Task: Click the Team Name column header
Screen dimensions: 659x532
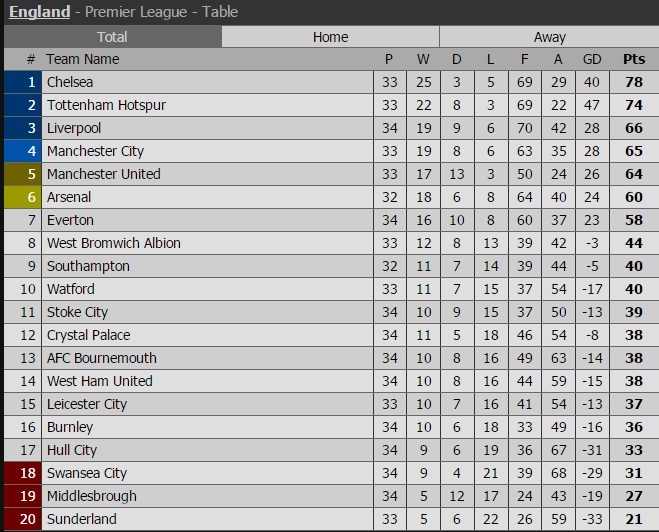Action: 83,59
